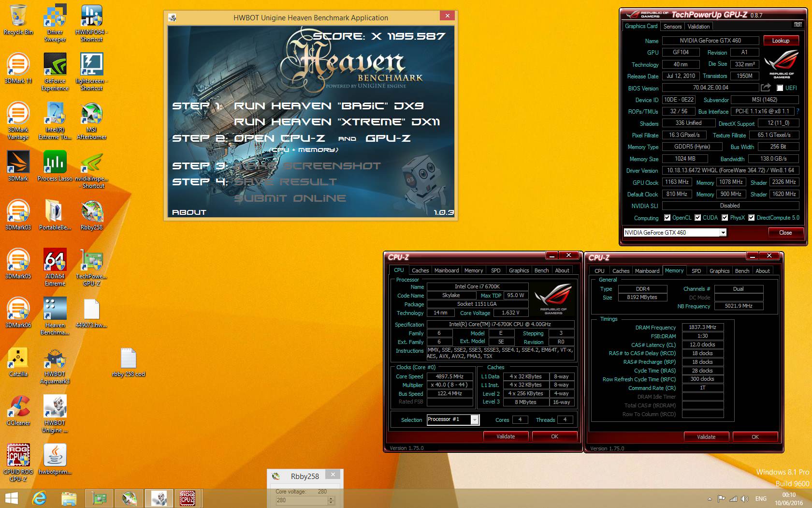Open Driver Sweeper desktop icon
812x508 pixels.
(55, 23)
